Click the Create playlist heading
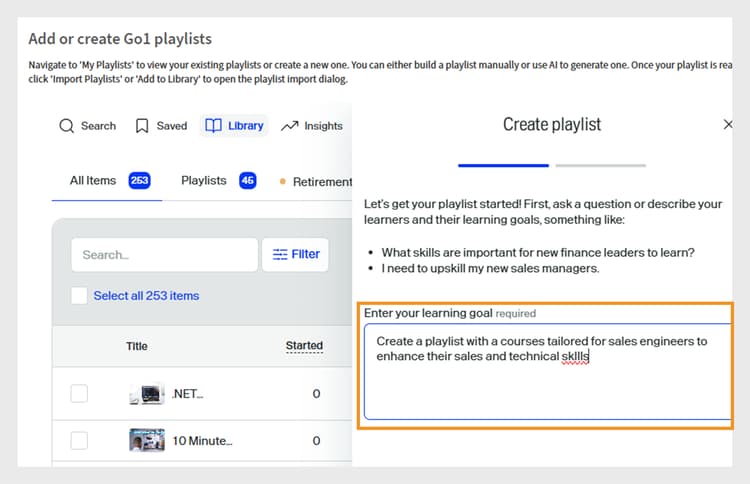The width and height of the screenshot is (750, 484). pyautogui.click(x=552, y=124)
